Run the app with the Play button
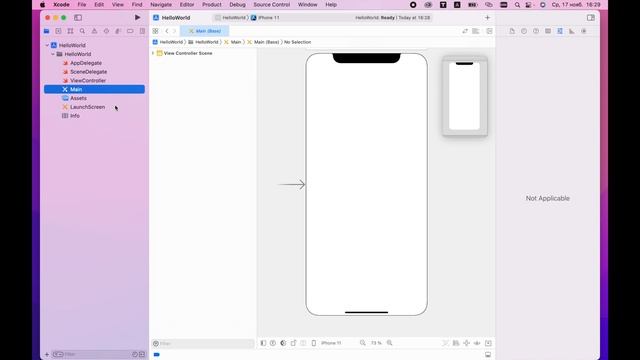The height and width of the screenshot is (360, 640). (138, 18)
